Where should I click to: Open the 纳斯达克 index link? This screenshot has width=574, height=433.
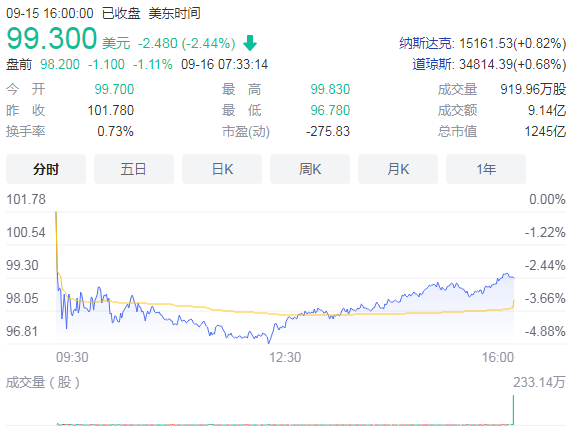425,44
